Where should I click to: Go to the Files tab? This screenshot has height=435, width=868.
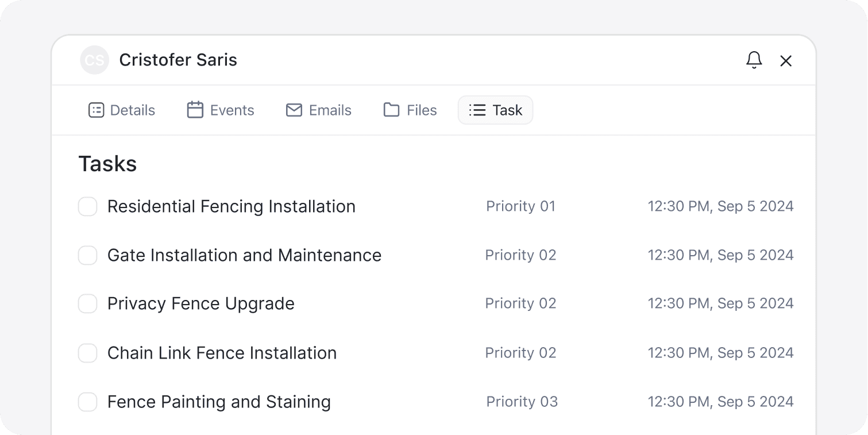(x=410, y=110)
